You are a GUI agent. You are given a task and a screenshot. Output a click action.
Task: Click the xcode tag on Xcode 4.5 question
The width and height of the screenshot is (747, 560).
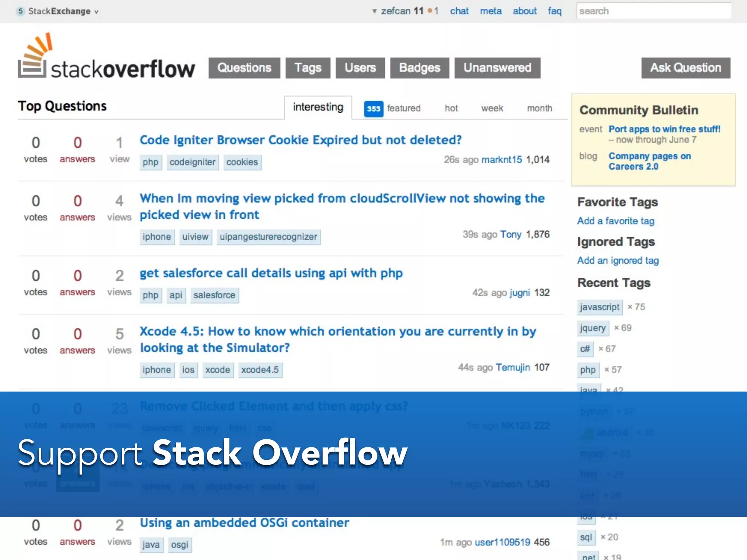click(218, 370)
